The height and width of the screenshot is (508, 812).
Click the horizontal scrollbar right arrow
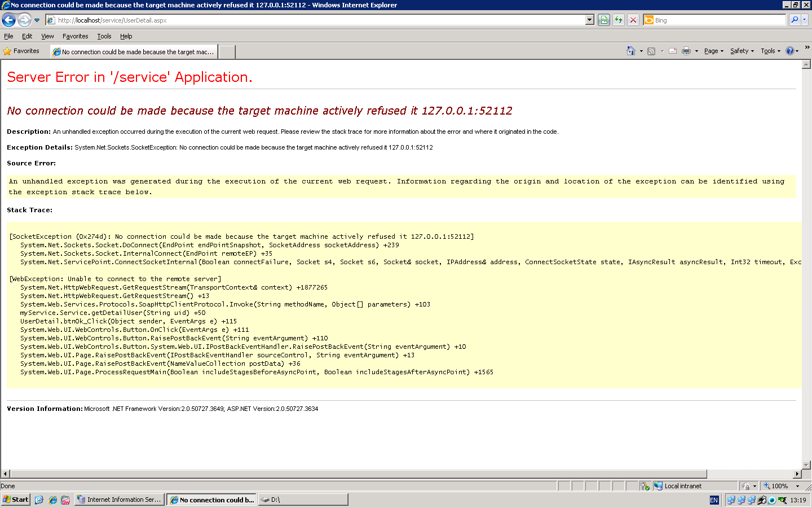pyautogui.click(x=797, y=474)
